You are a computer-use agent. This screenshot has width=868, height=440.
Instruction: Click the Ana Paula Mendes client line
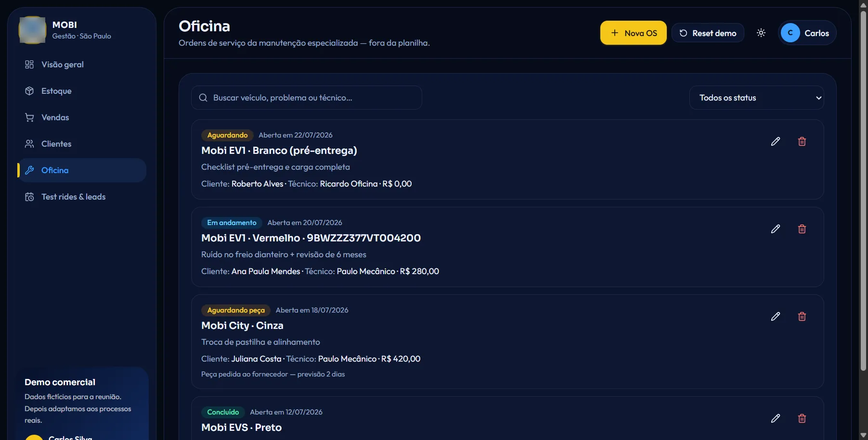coord(320,271)
